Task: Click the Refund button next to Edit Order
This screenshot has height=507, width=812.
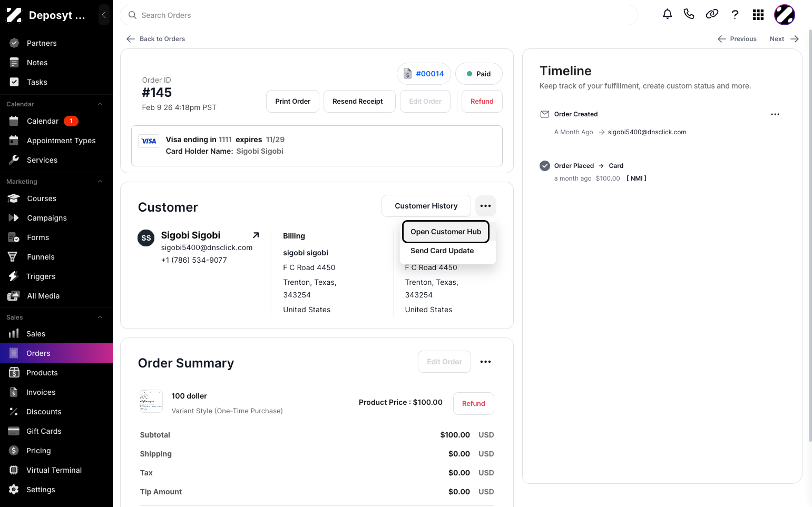Action: [482, 101]
